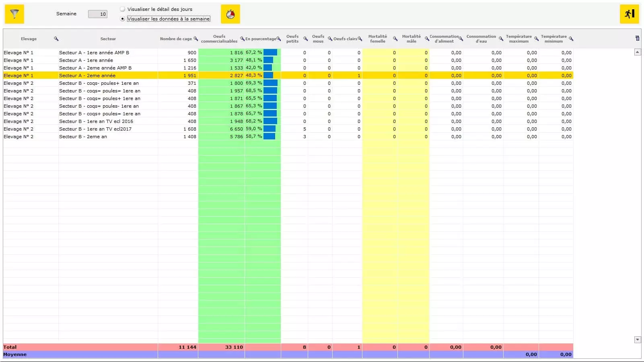Select row Secteur A - 1ere année

point(288,60)
